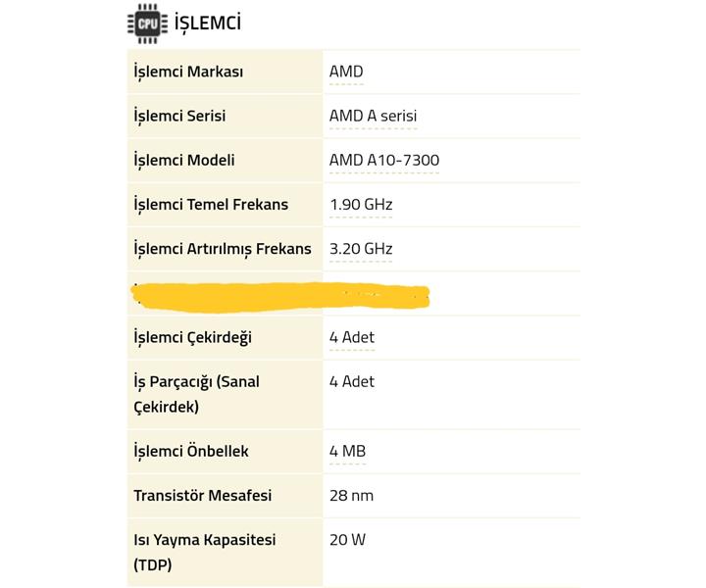
Task: Open the AMD A serisi link
Action: pos(373,116)
